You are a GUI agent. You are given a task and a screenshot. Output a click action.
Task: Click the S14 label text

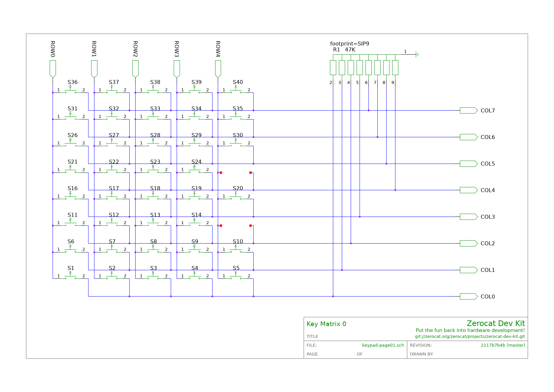tap(196, 215)
